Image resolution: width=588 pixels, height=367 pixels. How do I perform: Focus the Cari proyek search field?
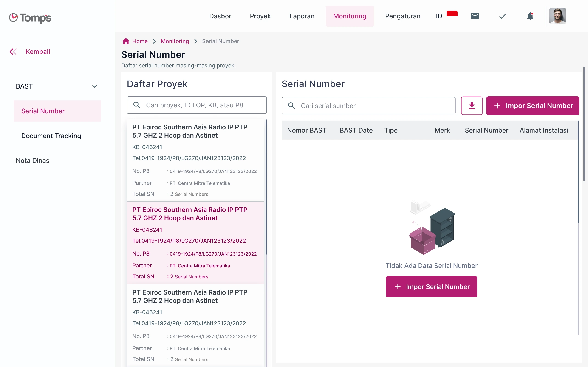coord(197,105)
